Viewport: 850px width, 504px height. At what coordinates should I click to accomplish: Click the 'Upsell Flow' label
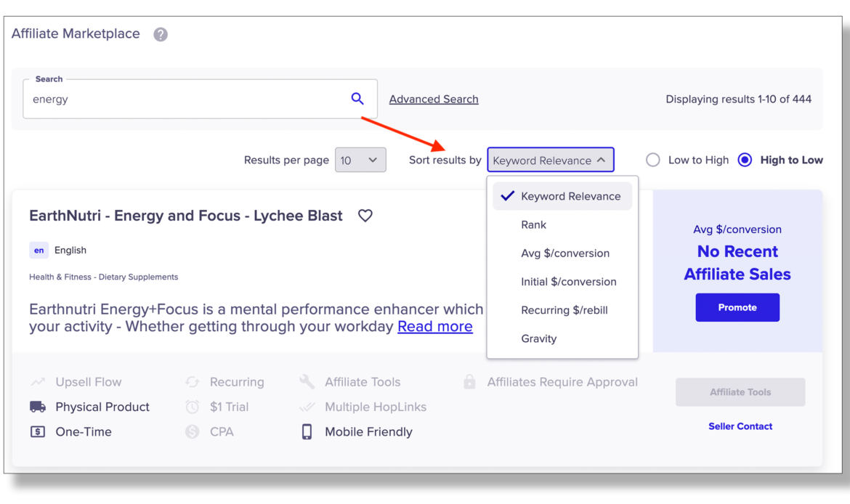point(89,382)
